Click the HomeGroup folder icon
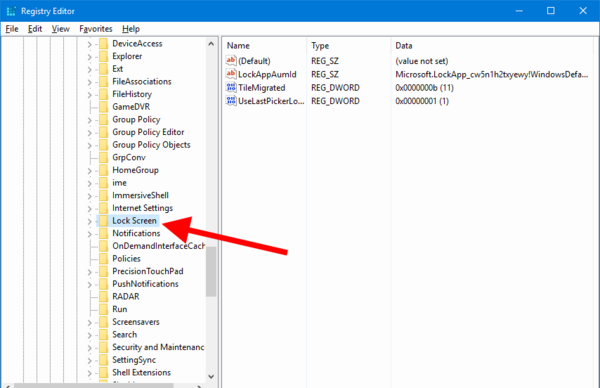Screen dimensions: 600x388 pyautogui.click(x=103, y=170)
